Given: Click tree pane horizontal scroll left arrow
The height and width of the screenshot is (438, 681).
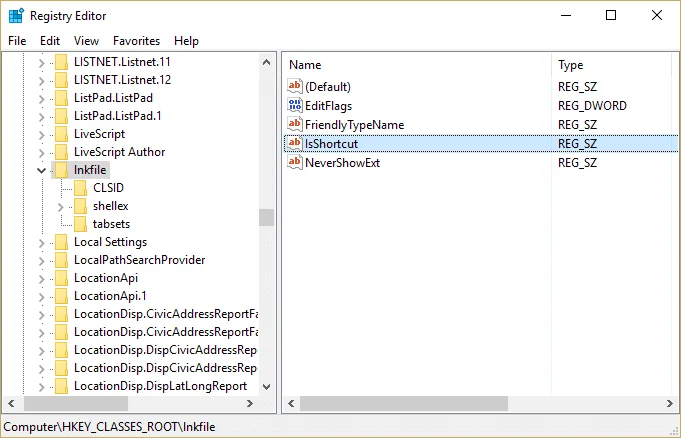Looking at the screenshot, I should coord(11,404).
